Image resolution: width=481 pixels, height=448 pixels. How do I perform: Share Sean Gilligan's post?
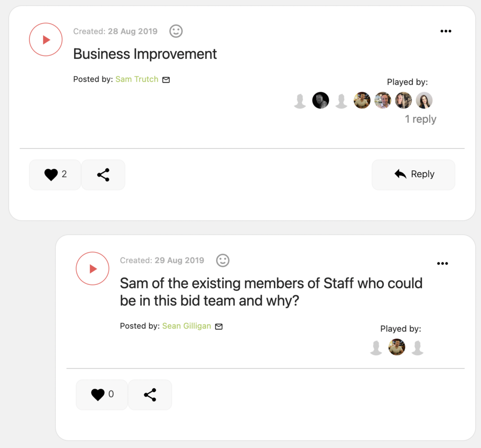[149, 394]
